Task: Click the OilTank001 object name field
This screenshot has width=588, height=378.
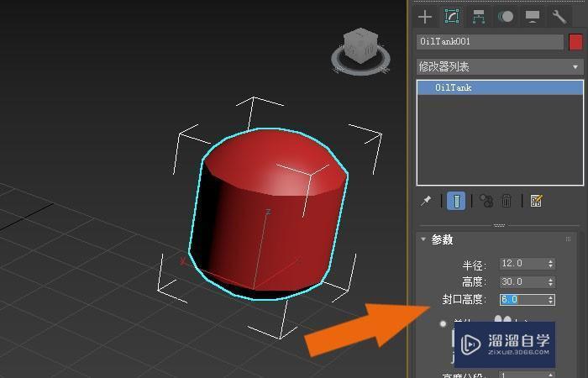Action: [x=490, y=42]
